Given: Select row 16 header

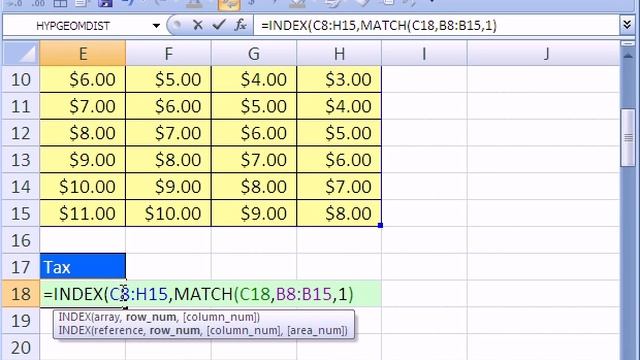Looking at the screenshot, I should point(21,240).
